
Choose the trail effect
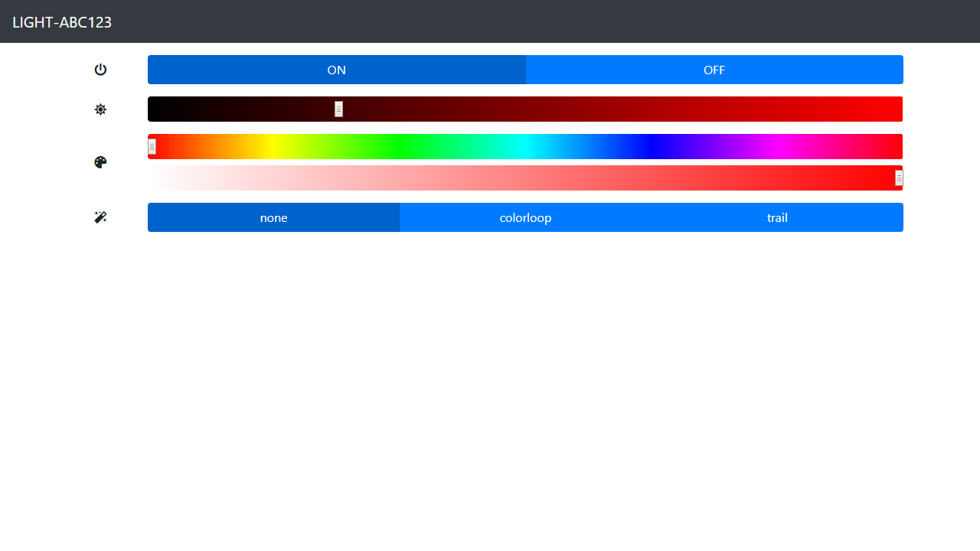[x=777, y=217]
